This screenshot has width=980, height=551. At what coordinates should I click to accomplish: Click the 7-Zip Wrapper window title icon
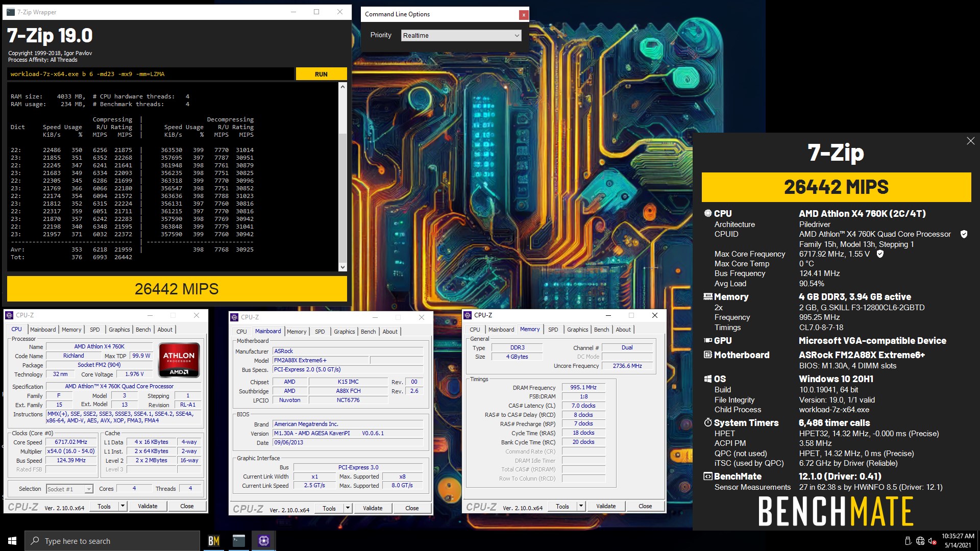click(11, 12)
